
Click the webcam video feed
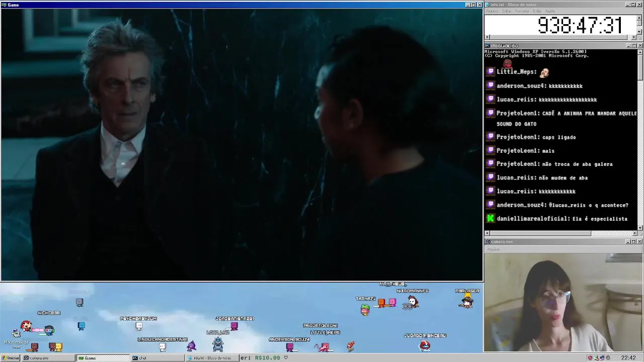click(x=563, y=302)
